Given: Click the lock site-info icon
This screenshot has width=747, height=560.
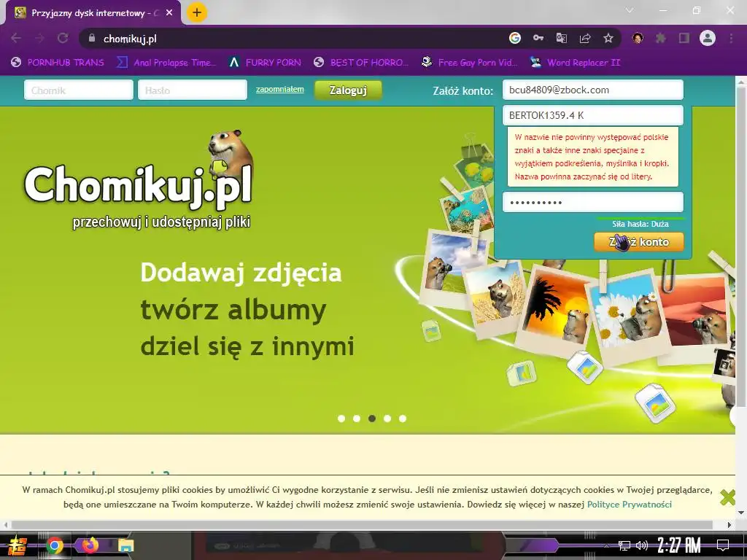Looking at the screenshot, I should tap(92, 38).
